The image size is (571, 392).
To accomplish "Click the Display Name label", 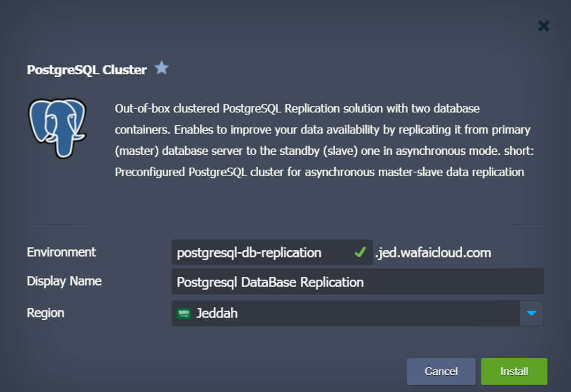I will [x=64, y=281].
